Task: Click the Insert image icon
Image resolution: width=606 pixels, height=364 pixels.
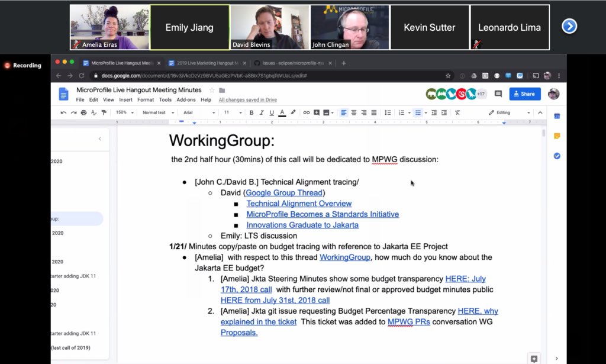Action: (326, 112)
